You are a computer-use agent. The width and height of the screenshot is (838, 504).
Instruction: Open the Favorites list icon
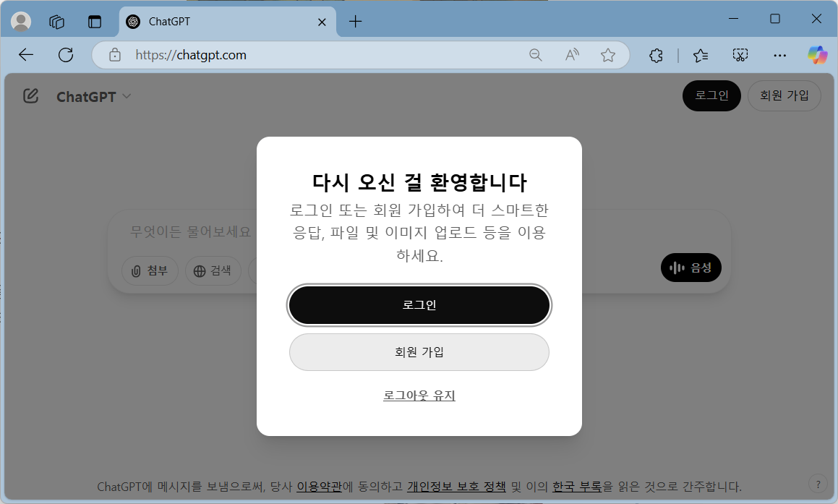click(700, 55)
